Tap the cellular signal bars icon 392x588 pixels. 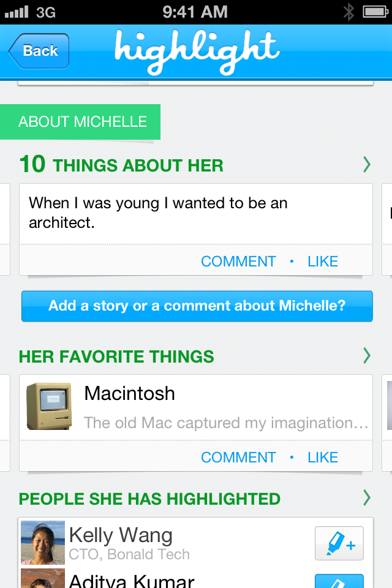[17, 12]
